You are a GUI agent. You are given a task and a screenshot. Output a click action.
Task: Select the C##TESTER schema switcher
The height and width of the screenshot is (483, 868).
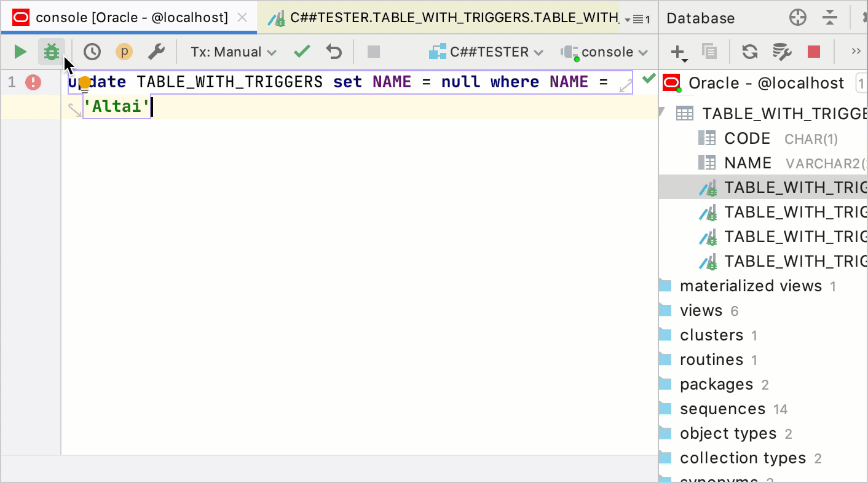(486, 52)
